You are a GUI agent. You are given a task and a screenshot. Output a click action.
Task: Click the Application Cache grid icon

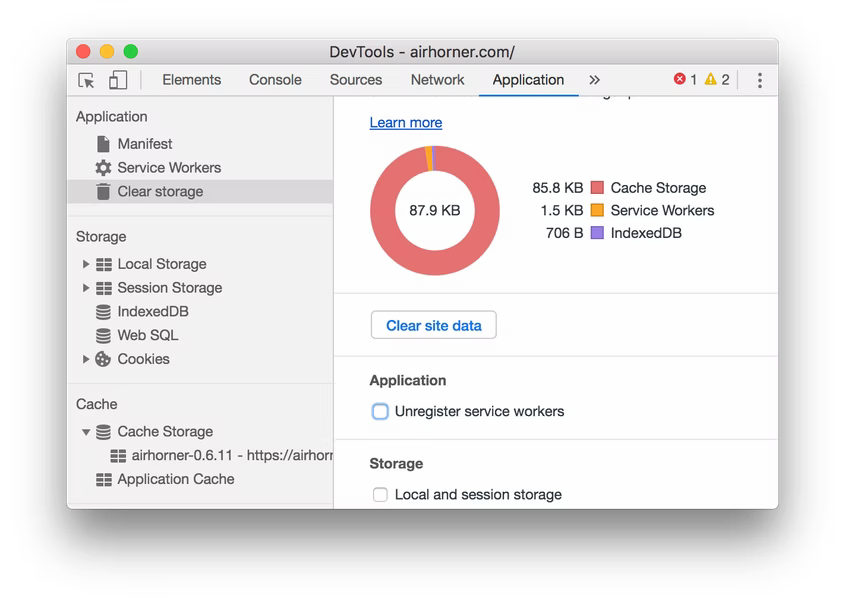(103, 480)
